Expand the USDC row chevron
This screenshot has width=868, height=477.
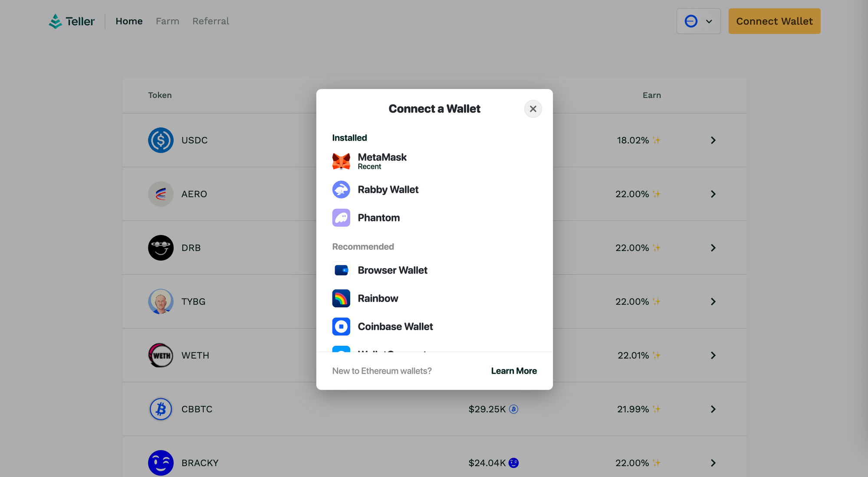[x=713, y=140]
